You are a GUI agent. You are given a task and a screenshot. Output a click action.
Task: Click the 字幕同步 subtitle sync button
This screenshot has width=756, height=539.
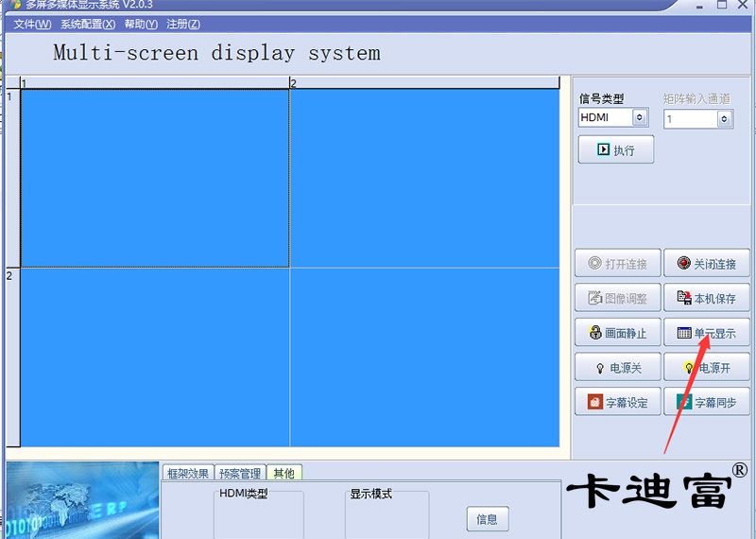[706, 402]
